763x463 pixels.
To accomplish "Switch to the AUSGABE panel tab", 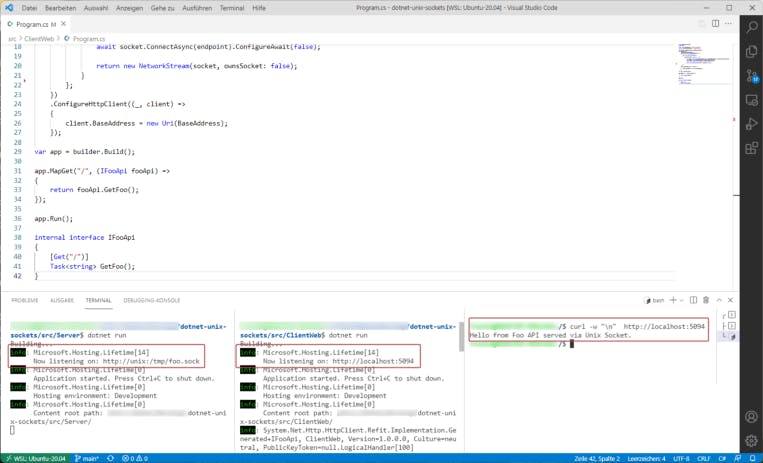I will click(x=62, y=300).
